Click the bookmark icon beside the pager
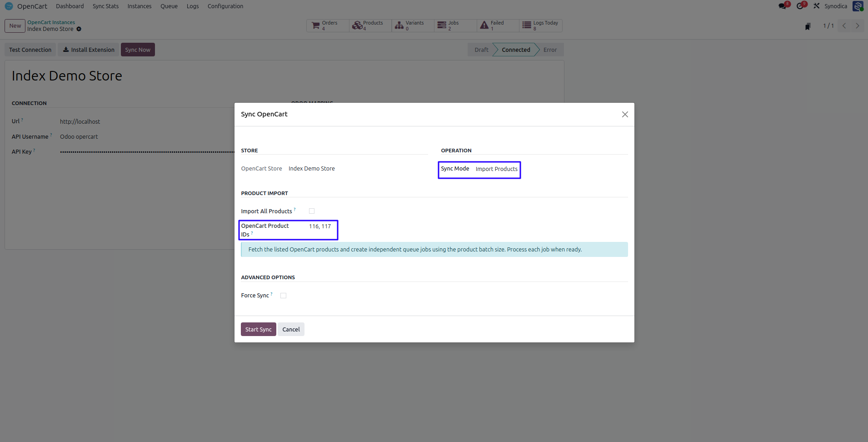Screen dimensions: 868x442 pos(808,26)
